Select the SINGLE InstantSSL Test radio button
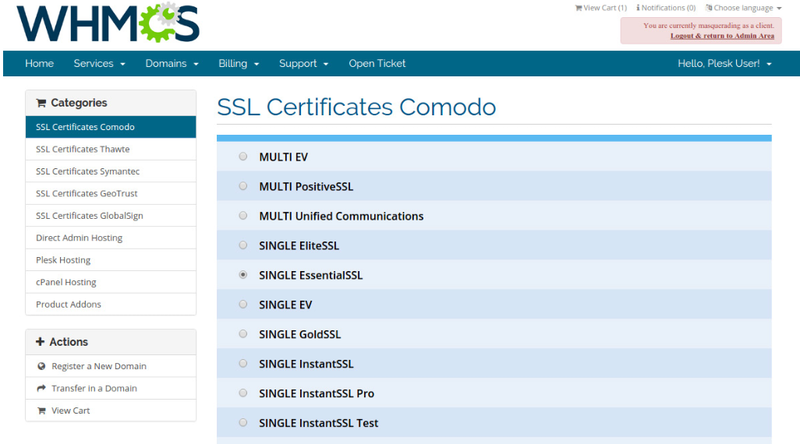 click(243, 423)
